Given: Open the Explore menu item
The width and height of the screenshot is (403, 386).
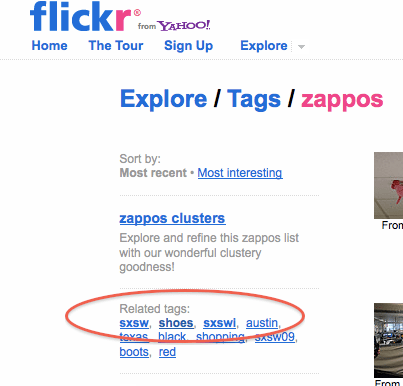Looking at the screenshot, I should coord(264,46).
